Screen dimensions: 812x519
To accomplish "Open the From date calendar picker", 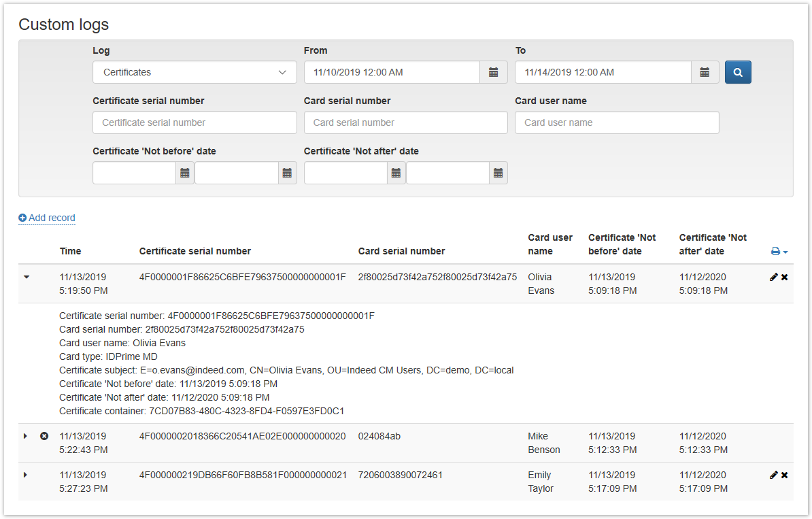I will tap(494, 72).
